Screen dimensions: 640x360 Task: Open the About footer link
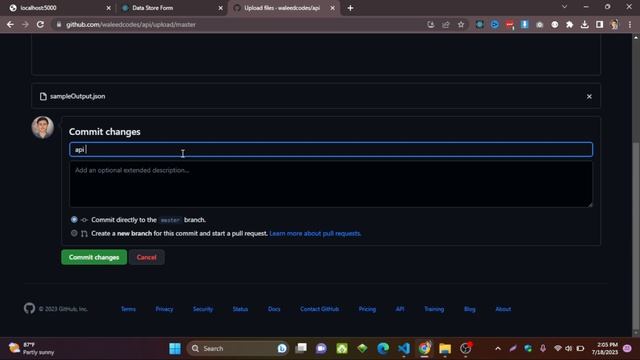click(503, 309)
